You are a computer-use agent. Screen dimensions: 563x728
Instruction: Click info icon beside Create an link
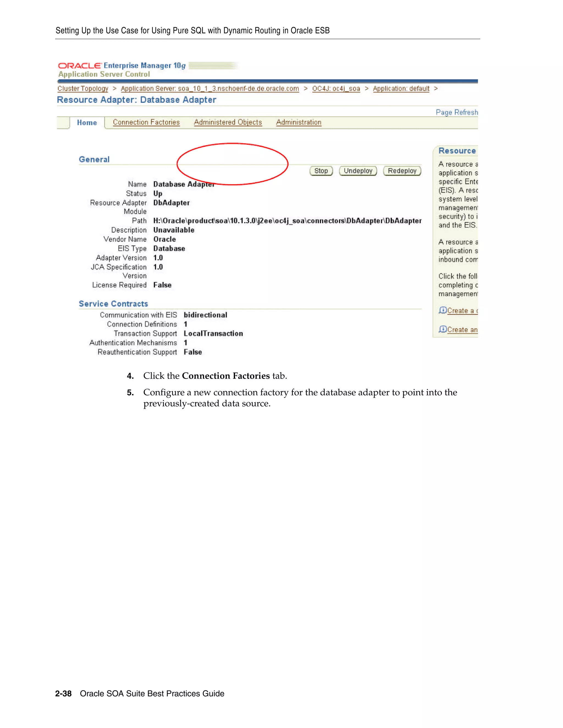tap(443, 329)
